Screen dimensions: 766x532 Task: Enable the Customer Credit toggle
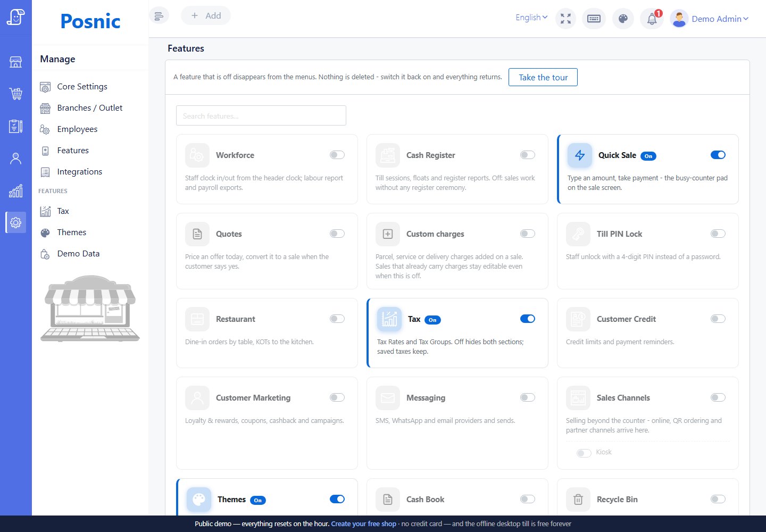pos(718,319)
